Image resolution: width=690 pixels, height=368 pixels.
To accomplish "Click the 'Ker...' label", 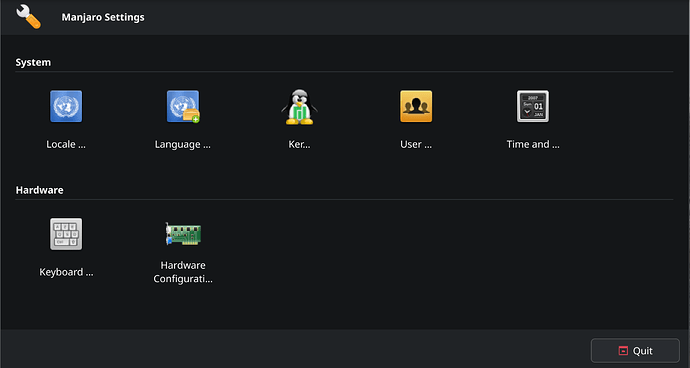I will click(299, 144).
